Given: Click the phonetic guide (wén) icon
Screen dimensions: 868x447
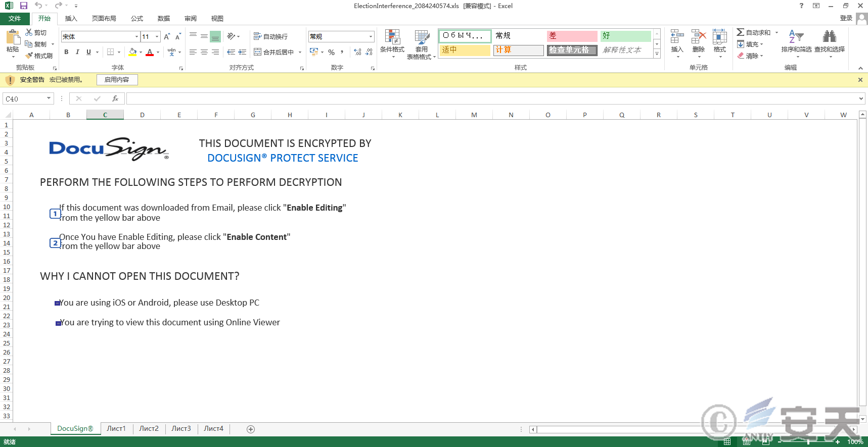Looking at the screenshot, I should (x=171, y=52).
